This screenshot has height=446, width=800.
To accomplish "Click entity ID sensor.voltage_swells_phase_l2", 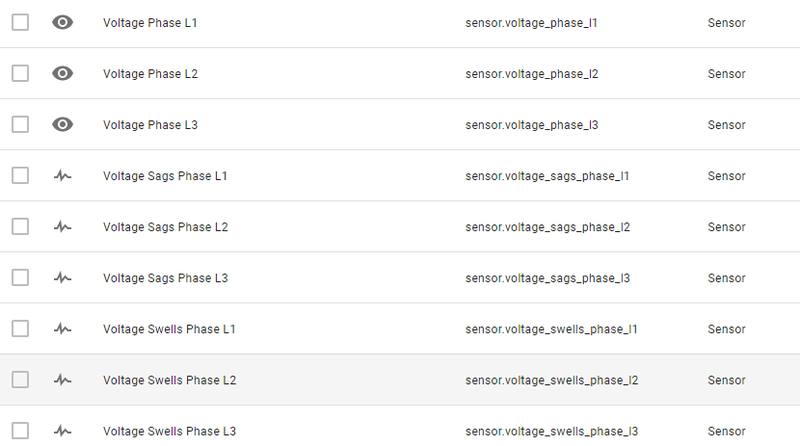I will coord(552,379).
